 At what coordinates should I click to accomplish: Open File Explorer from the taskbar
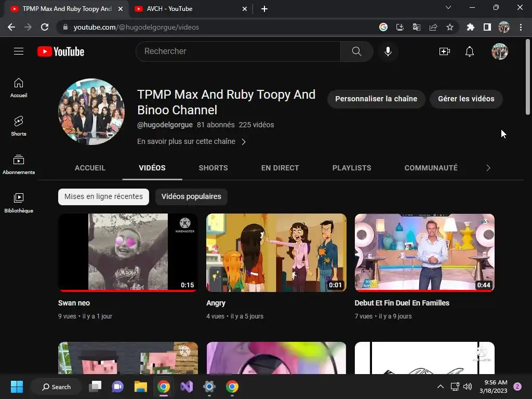coord(140,387)
